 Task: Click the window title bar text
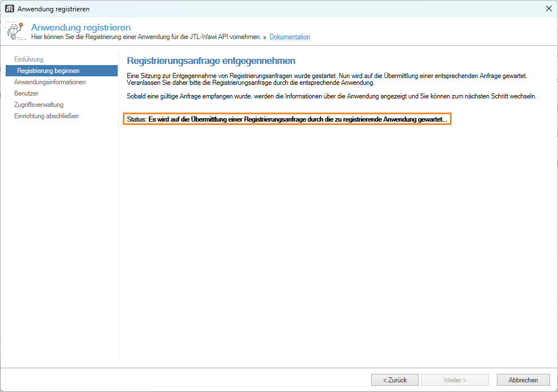coord(53,9)
